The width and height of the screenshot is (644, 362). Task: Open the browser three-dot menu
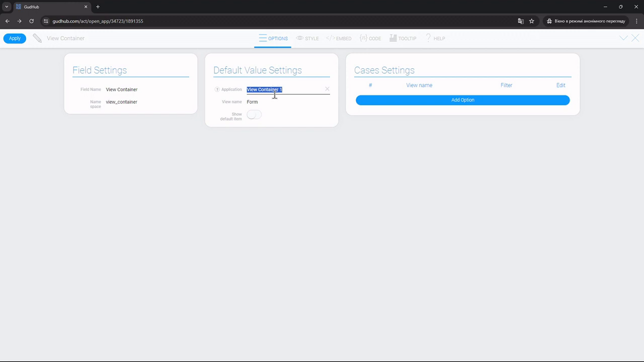tap(636, 21)
